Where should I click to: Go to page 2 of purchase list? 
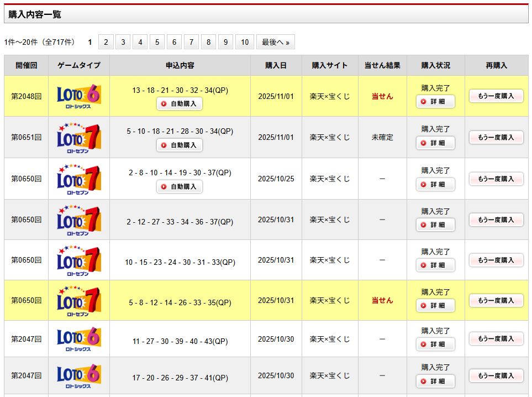pyautogui.click(x=106, y=42)
